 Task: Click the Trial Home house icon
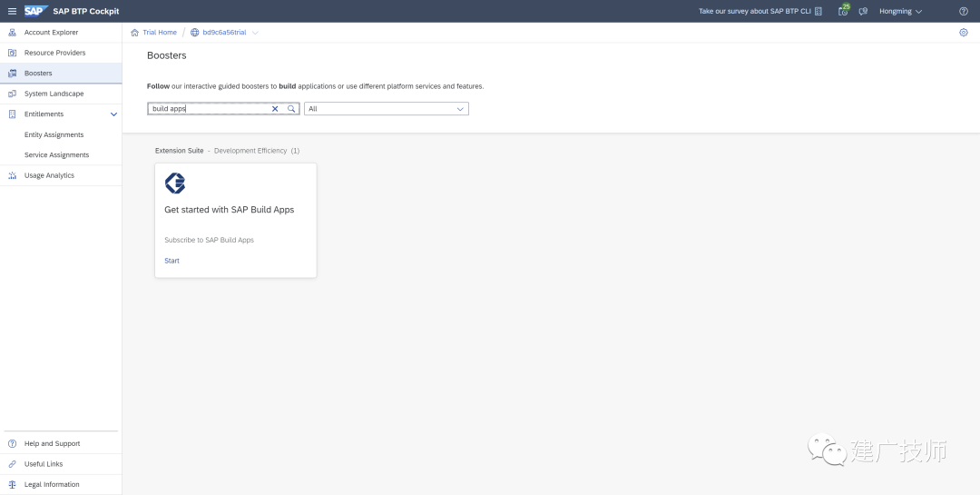point(135,33)
